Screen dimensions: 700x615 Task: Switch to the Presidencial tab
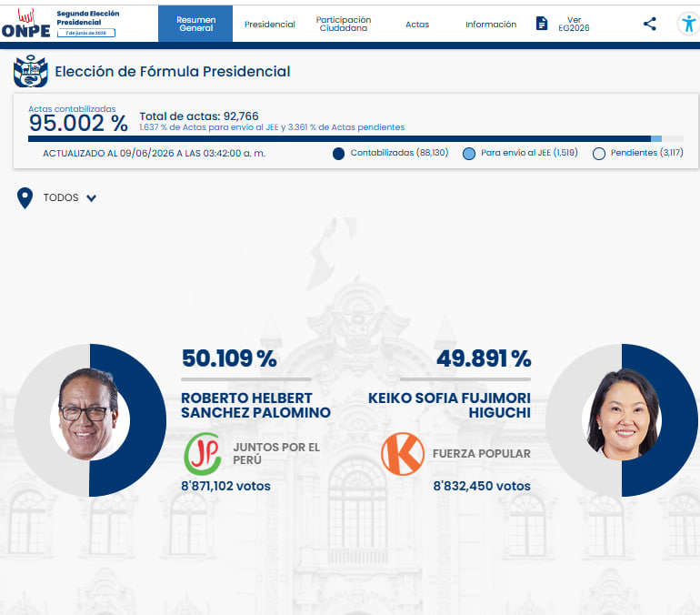coord(270,25)
